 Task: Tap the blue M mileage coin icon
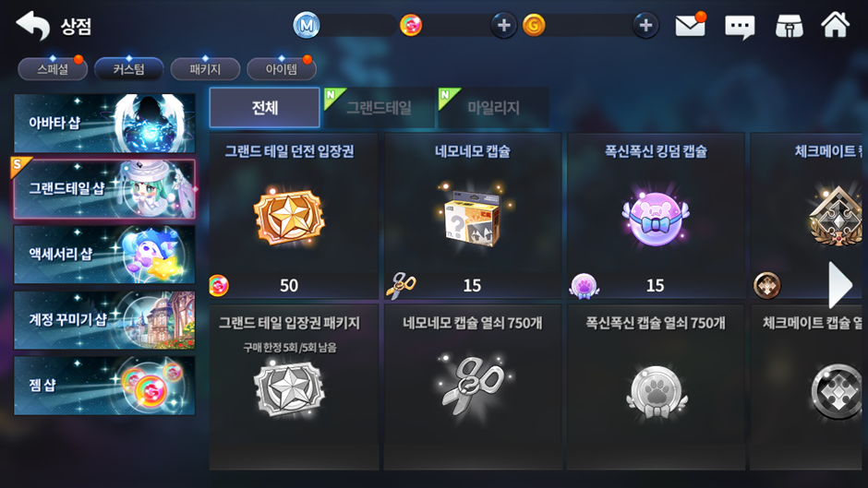click(x=307, y=26)
